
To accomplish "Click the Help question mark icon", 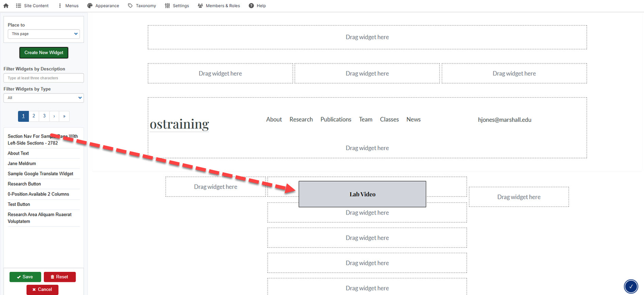I will (x=251, y=6).
